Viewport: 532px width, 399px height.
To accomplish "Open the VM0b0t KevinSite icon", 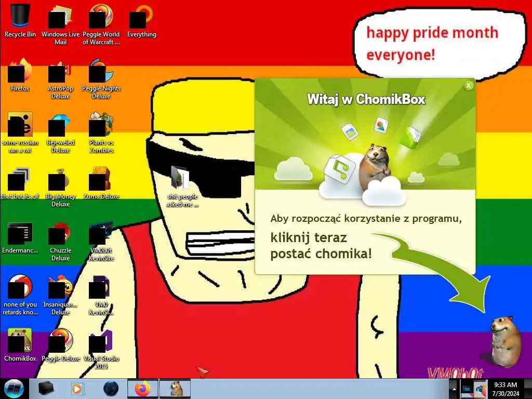I will (101, 241).
